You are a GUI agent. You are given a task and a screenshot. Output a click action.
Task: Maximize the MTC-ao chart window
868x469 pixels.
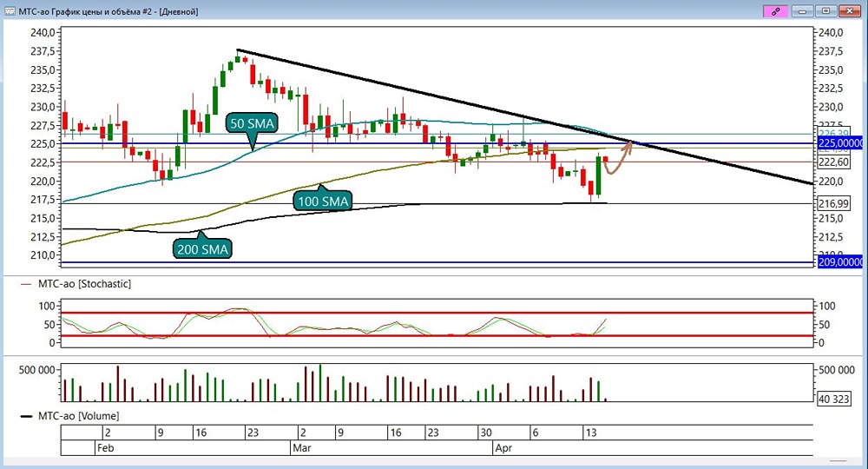[825, 11]
